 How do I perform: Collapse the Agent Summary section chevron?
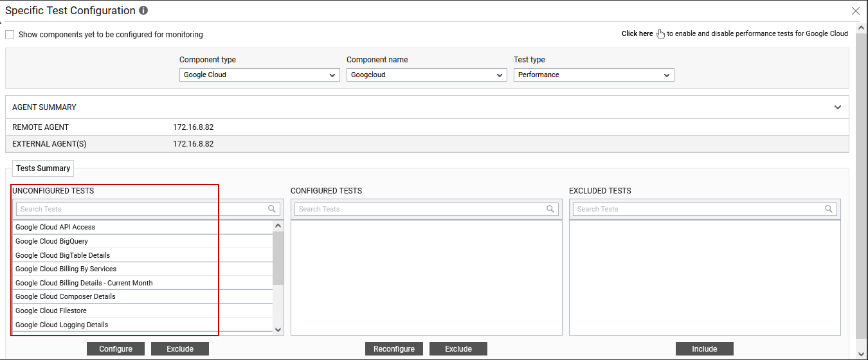coord(838,107)
